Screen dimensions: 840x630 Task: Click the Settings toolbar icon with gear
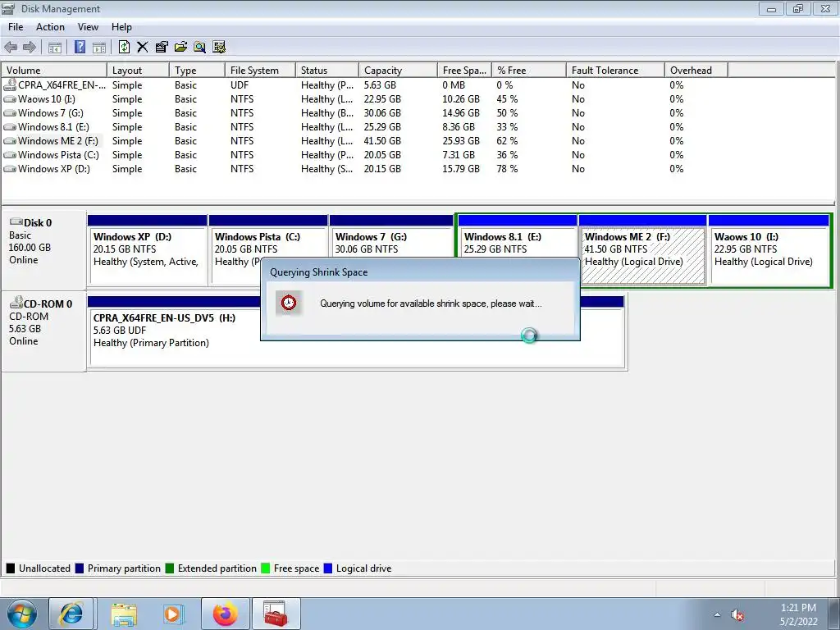tap(219, 47)
